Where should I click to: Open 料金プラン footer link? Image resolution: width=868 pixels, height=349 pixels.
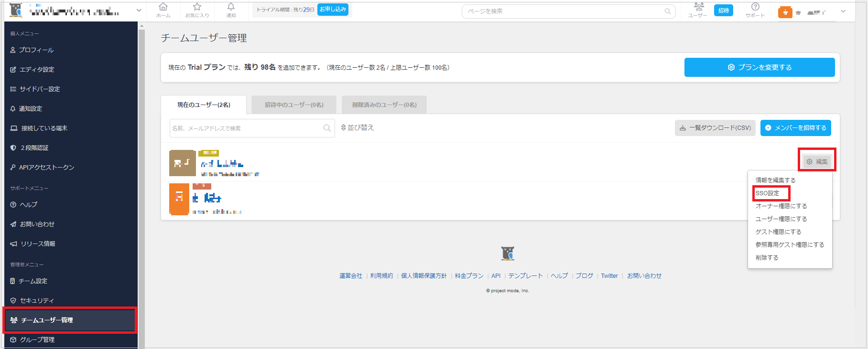pyautogui.click(x=469, y=276)
